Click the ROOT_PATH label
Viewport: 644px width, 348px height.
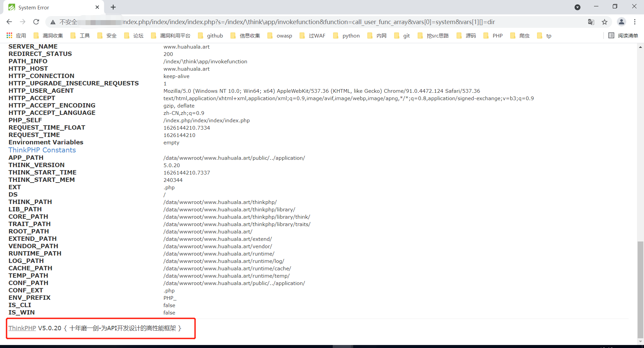[29, 231]
